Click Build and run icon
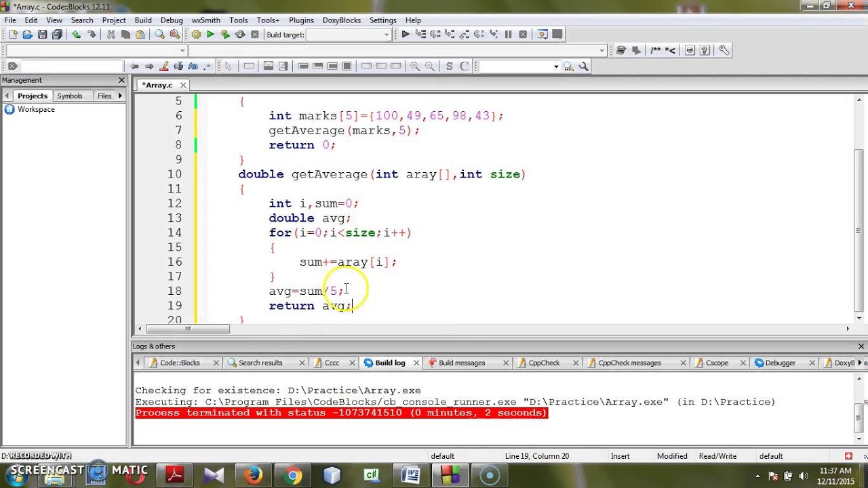Screen dimensions: 868x488 (x=225, y=35)
